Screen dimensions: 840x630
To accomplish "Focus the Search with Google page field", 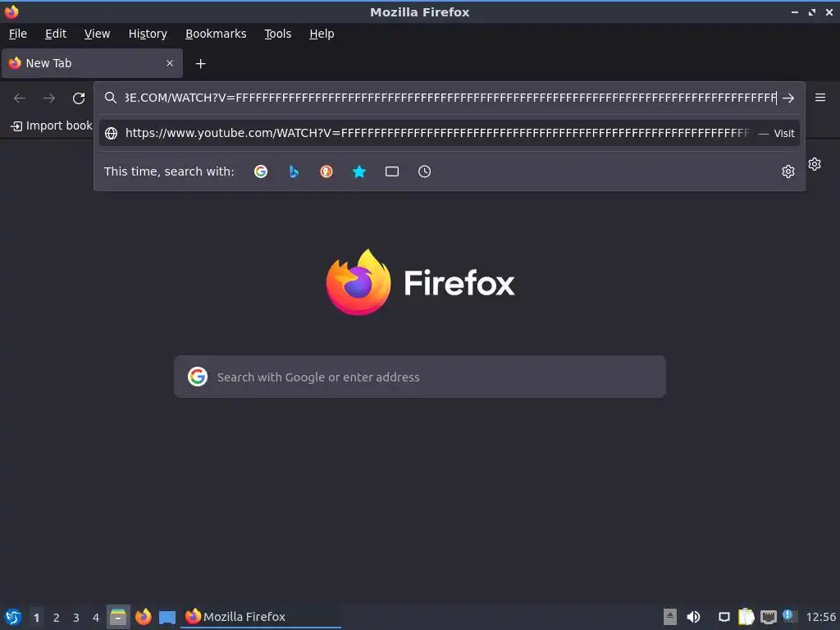I will point(419,377).
